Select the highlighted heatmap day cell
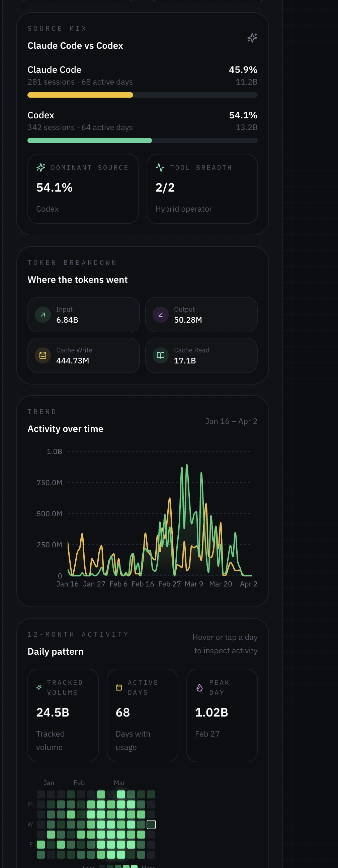This screenshot has width=338, height=868. click(x=152, y=825)
